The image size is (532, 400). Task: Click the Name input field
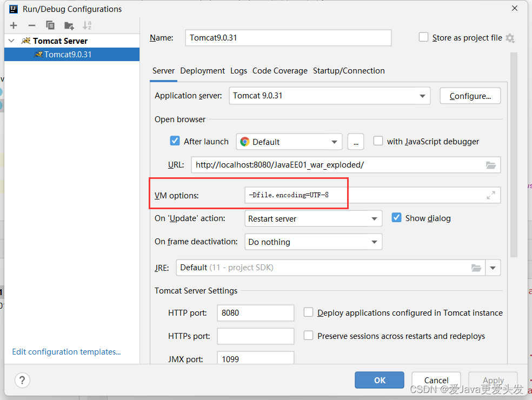(288, 38)
